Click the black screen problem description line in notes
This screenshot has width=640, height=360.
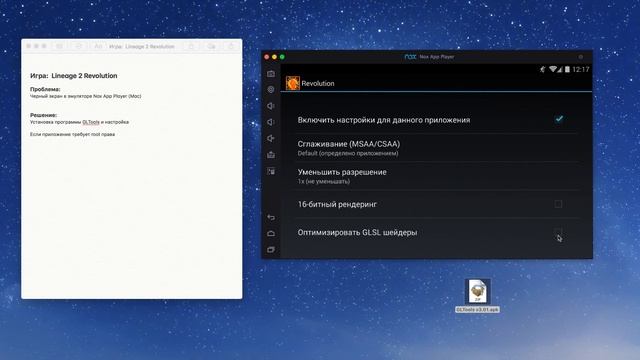85,96
